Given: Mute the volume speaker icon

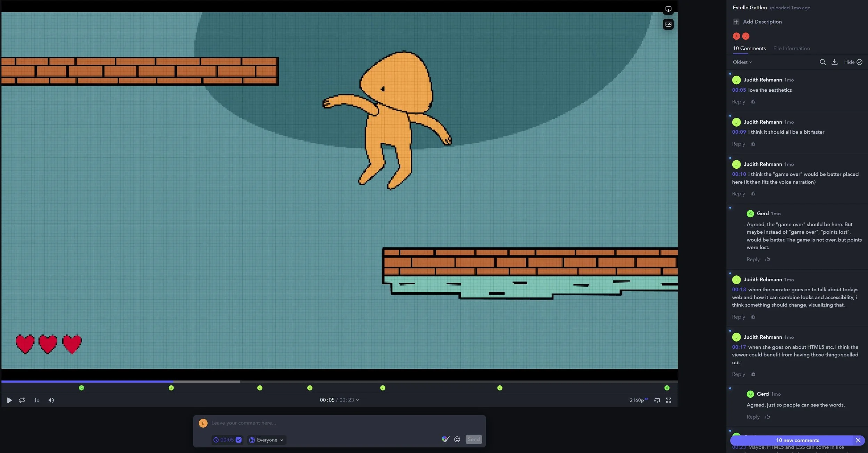Looking at the screenshot, I should [x=51, y=400].
